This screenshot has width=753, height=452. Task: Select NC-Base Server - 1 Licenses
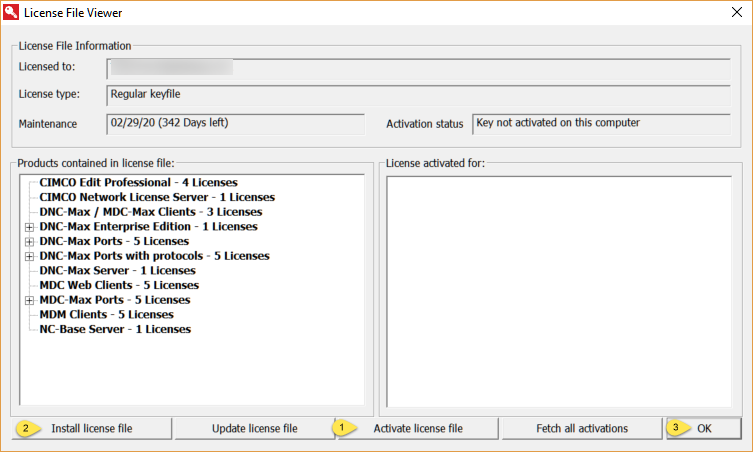point(115,330)
